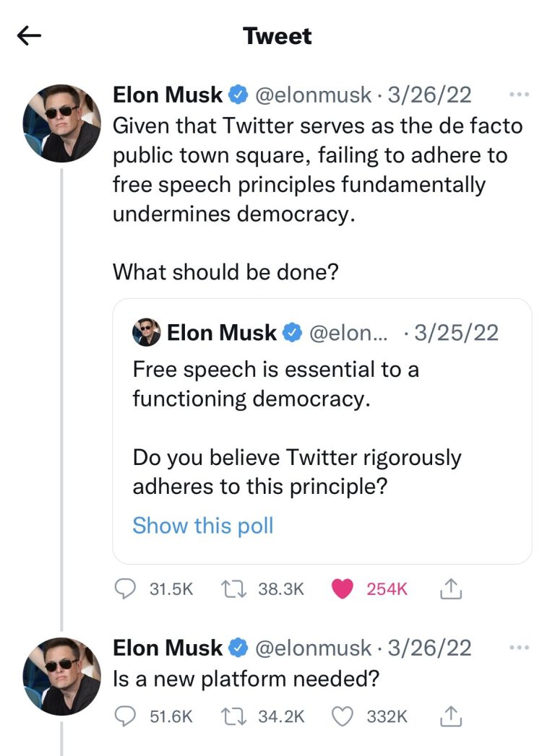Viewport: 555px width, 756px height.
Task: Share the first tweet with upload icon
Action: point(450,589)
